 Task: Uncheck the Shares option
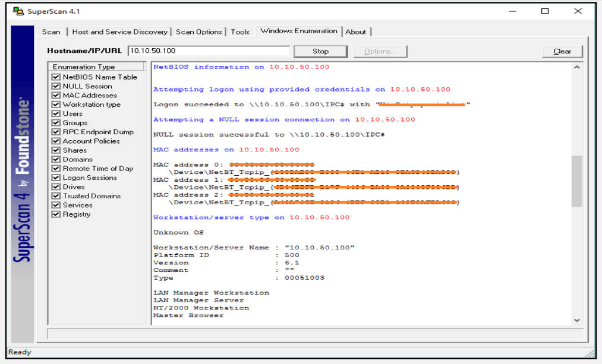(x=55, y=150)
